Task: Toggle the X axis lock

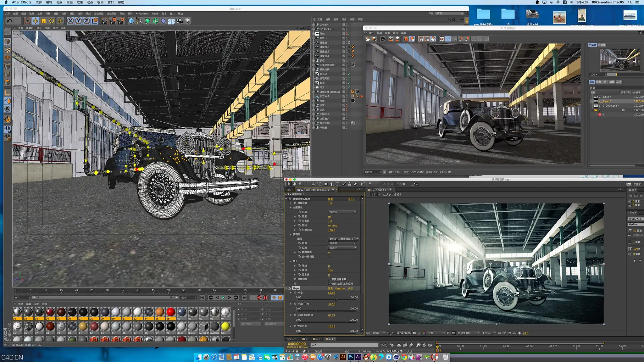Action: coord(70,21)
